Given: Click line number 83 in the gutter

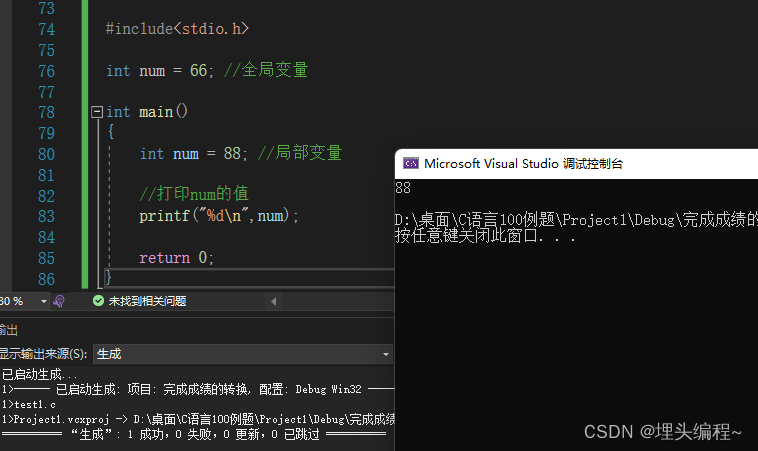Looking at the screenshot, I should pos(46,216).
